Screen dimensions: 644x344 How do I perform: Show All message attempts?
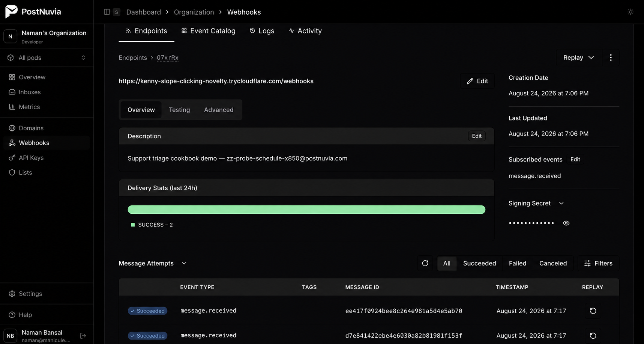[x=447, y=263]
